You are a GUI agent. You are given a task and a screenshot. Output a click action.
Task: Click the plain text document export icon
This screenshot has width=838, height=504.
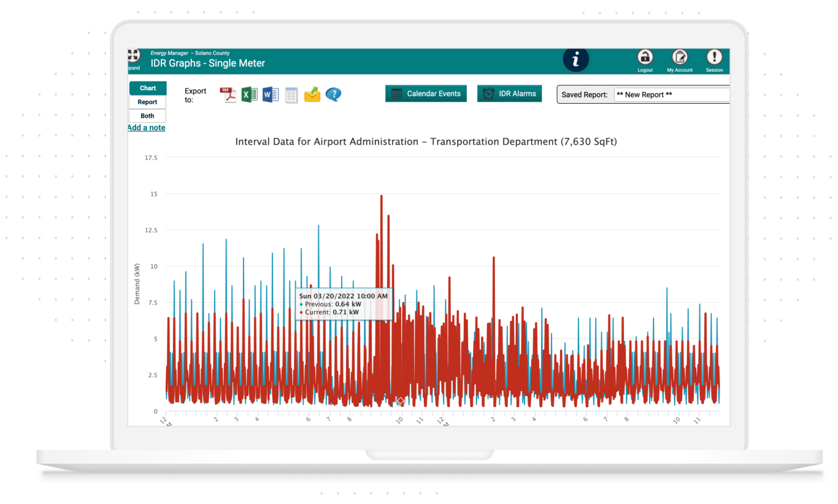pyautogui.click(x=291, y=95)
